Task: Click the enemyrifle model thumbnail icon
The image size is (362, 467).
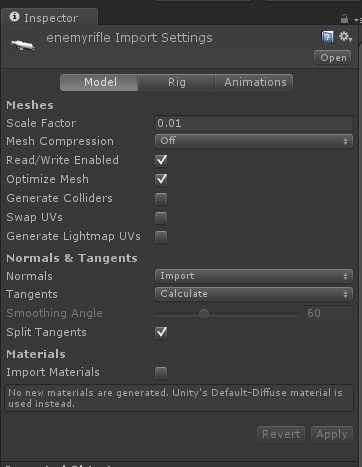Action: coord(22,45)
